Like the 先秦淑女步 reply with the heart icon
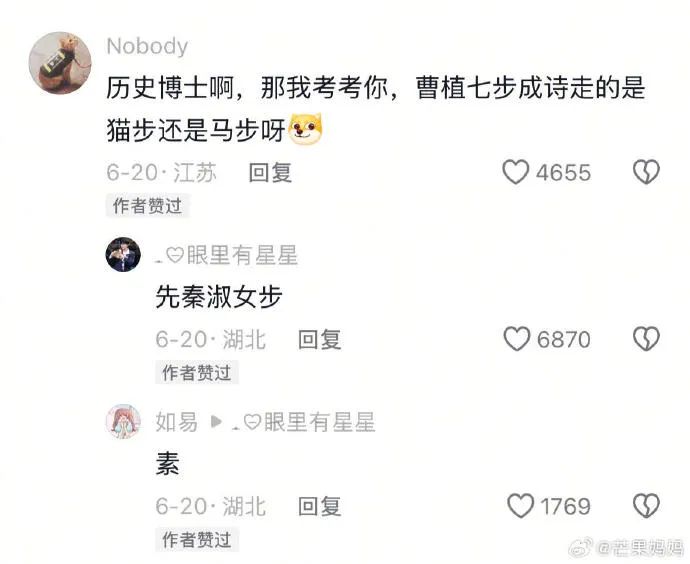The width and height of the screenshot is (690, 564). (x=516, y=339)
